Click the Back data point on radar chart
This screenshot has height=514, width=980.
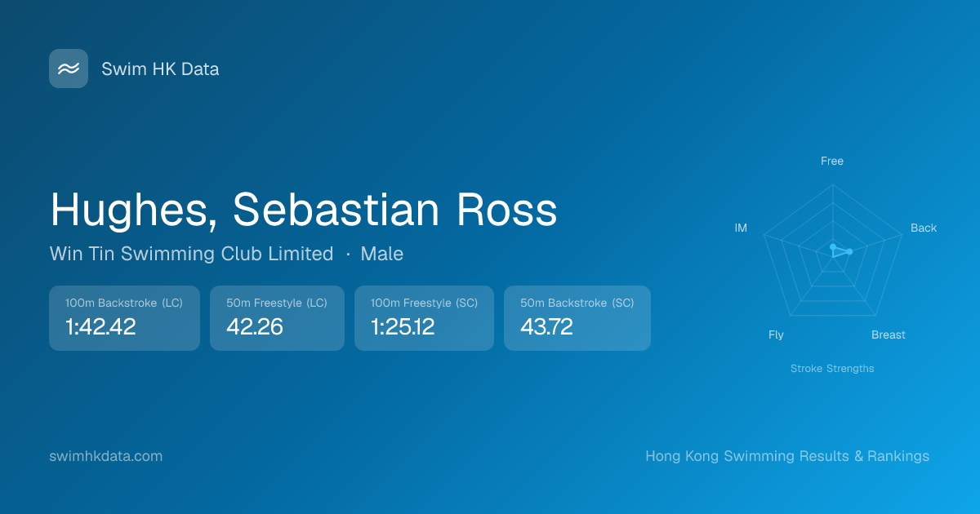[850, 251]
